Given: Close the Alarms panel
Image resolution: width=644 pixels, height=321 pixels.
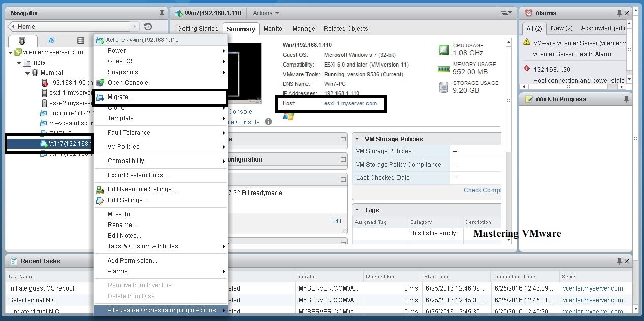Looking at the screenshot, I should [628, 13].
